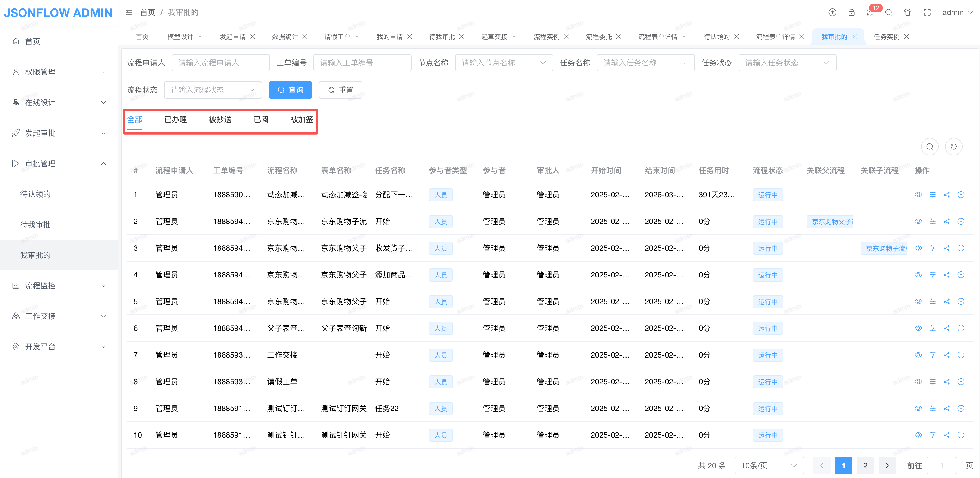980x478 pixels.
Task: Open the lock screen icon
Action: pos(851,12)
